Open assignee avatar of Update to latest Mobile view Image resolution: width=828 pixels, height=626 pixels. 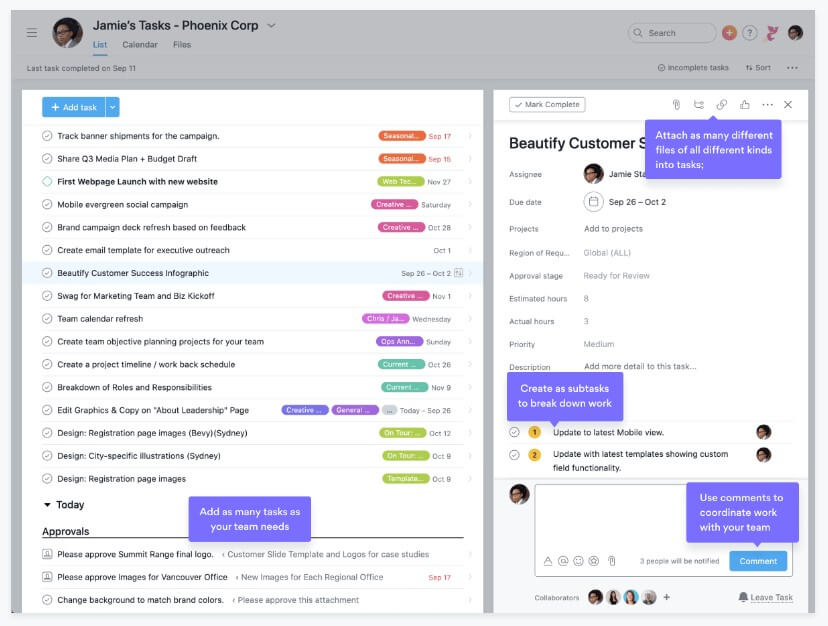[x=764, y=432]
